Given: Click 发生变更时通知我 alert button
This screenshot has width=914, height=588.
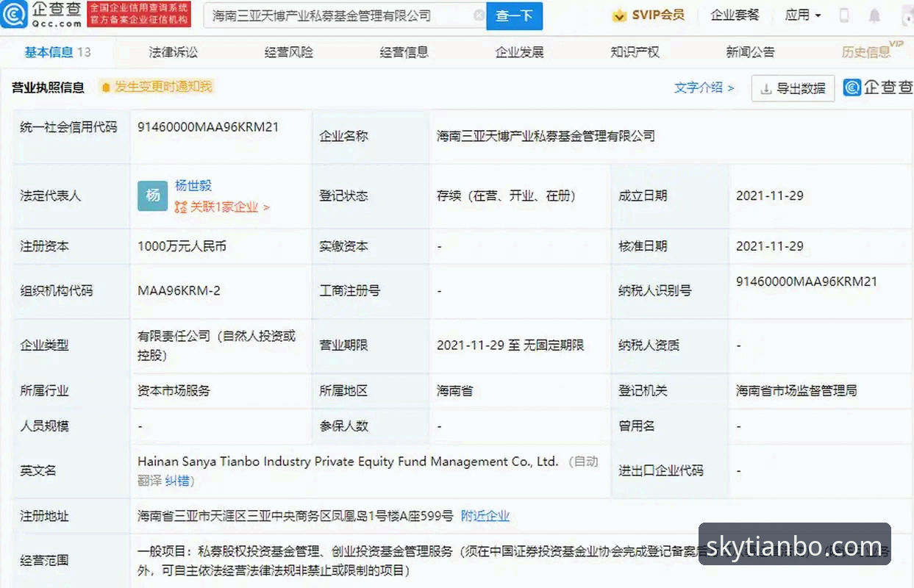Looking at the screenshot, I should click(x=157, y=87).
